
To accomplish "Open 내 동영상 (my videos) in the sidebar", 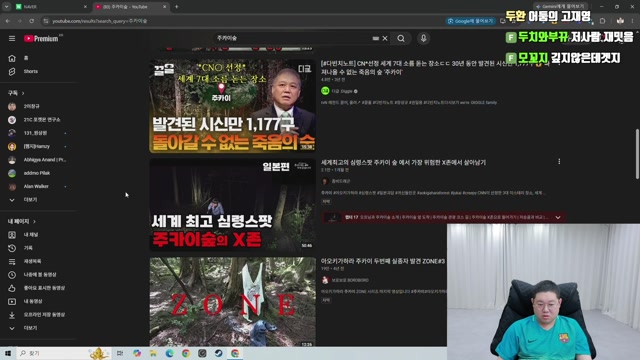I will click(x=25, y=301).
